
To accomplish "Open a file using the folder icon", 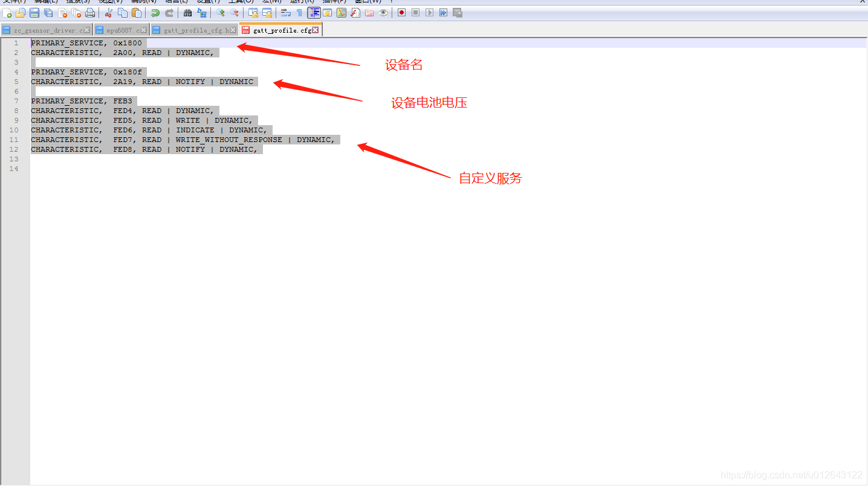I will 21,13.
